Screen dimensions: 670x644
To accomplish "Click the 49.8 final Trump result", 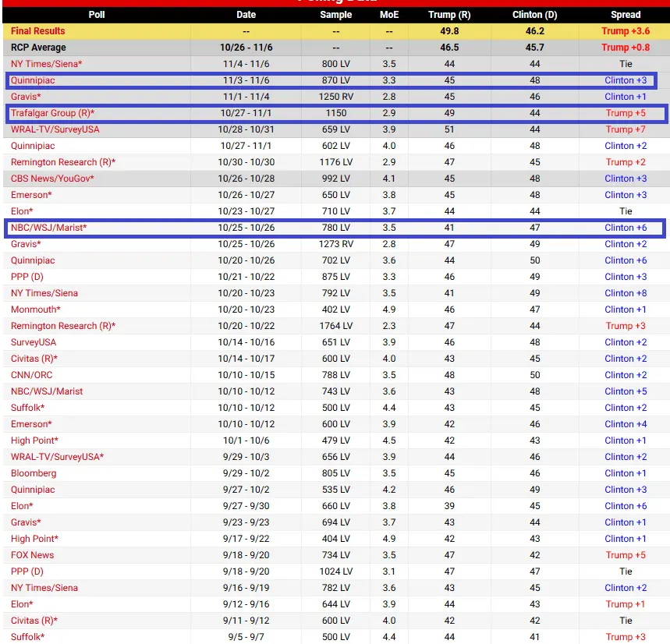I will pos(449,31).
